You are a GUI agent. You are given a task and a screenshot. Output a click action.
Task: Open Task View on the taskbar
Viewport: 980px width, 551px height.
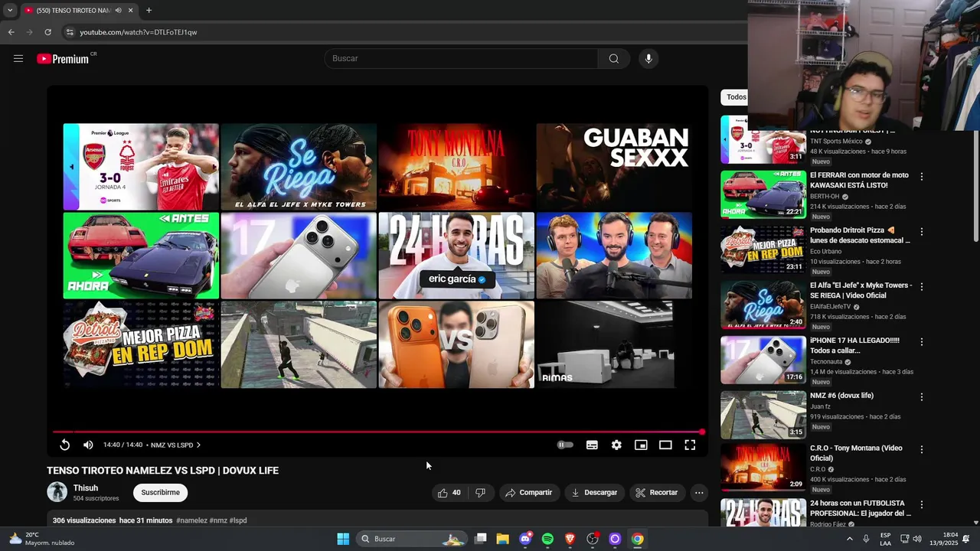(x=480, y=539)
